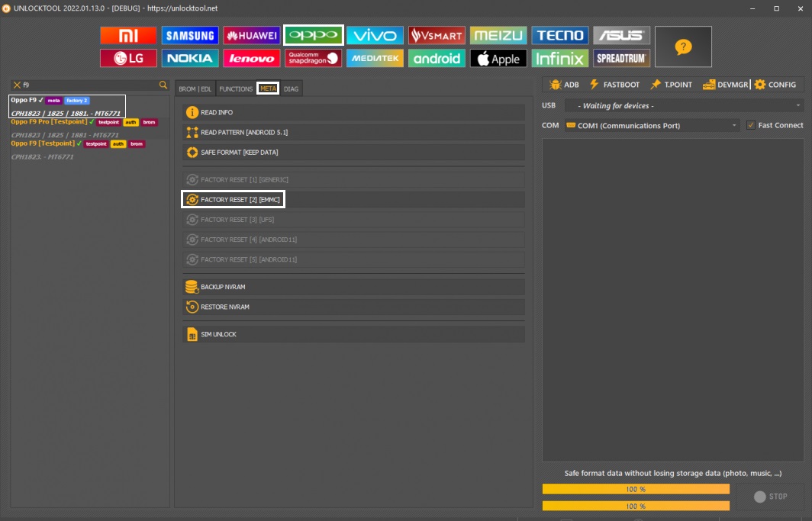Click the meta tag on Oppo F9
This screenshot has width=812, height=521.
point(54,101)
